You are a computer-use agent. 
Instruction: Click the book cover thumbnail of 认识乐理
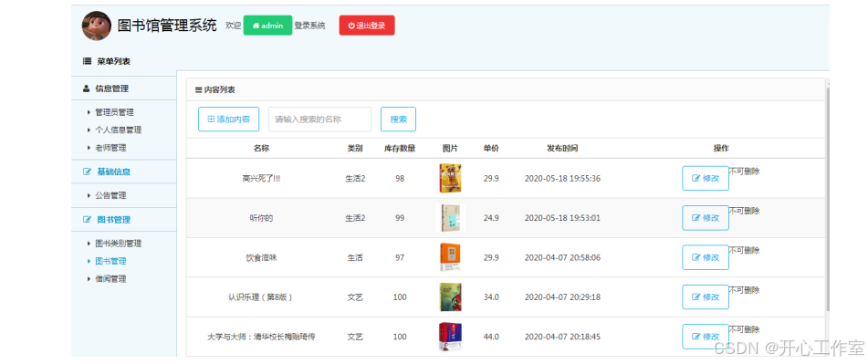click(451, 297)
